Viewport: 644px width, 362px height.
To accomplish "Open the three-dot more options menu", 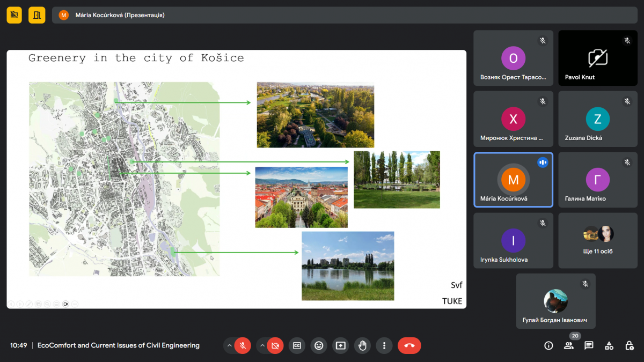I will pos(384,346).
